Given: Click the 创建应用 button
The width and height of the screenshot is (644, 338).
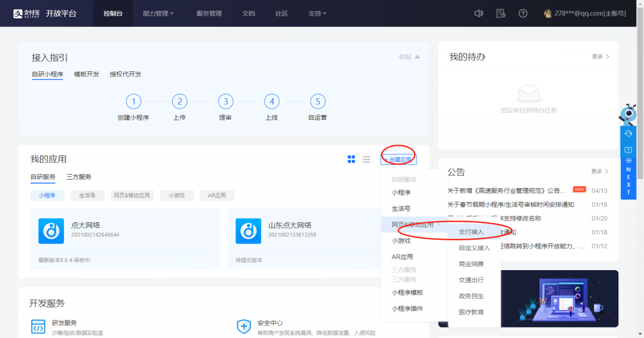Looking at the screenshot, I should click(x=398, y=159).
